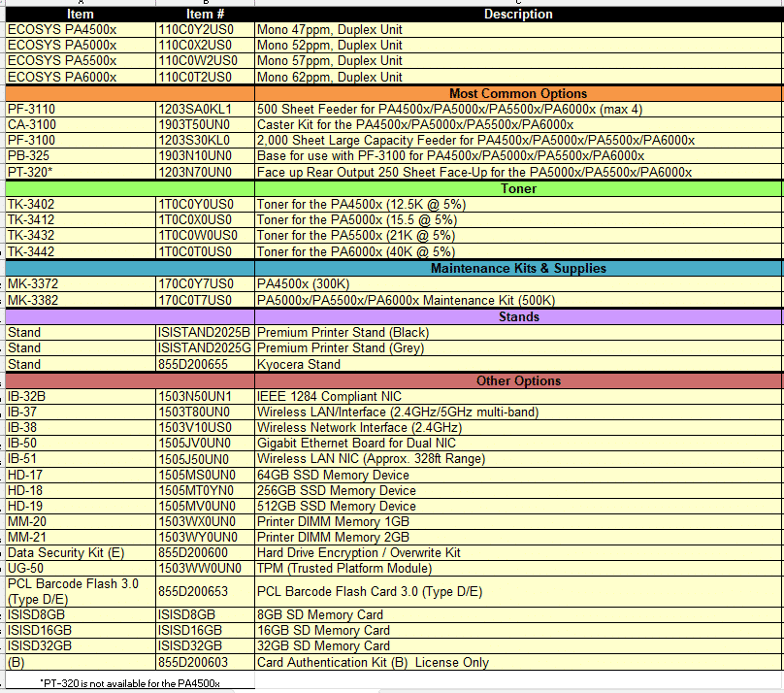Click the "Other Options" section header
The image size is (784, 693).
[518, 380]
